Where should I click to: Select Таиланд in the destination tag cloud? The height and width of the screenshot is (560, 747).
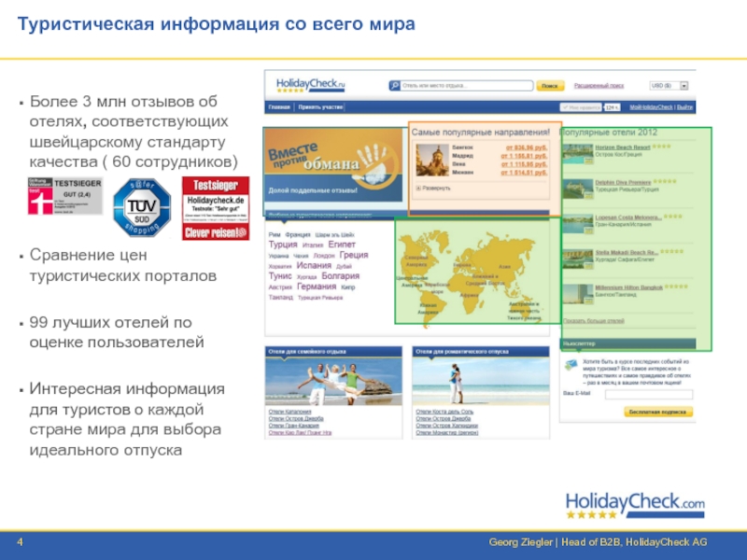(x=281, y=297)
